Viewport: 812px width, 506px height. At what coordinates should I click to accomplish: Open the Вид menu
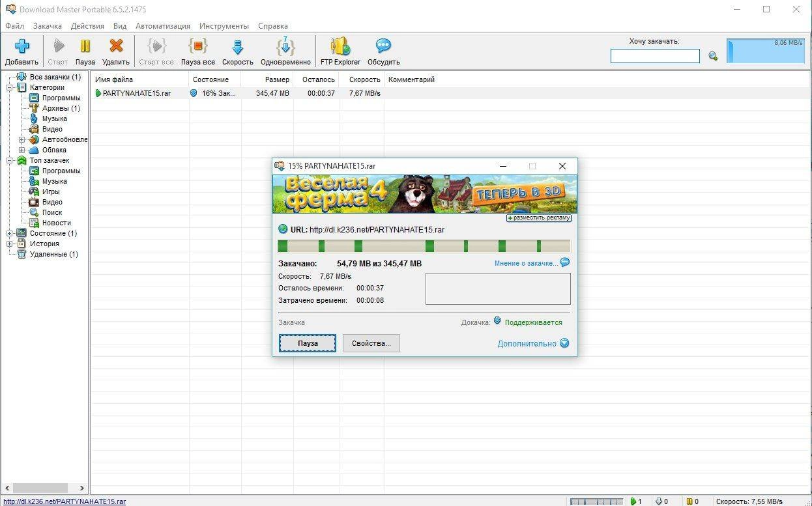[x=120, y=26]
